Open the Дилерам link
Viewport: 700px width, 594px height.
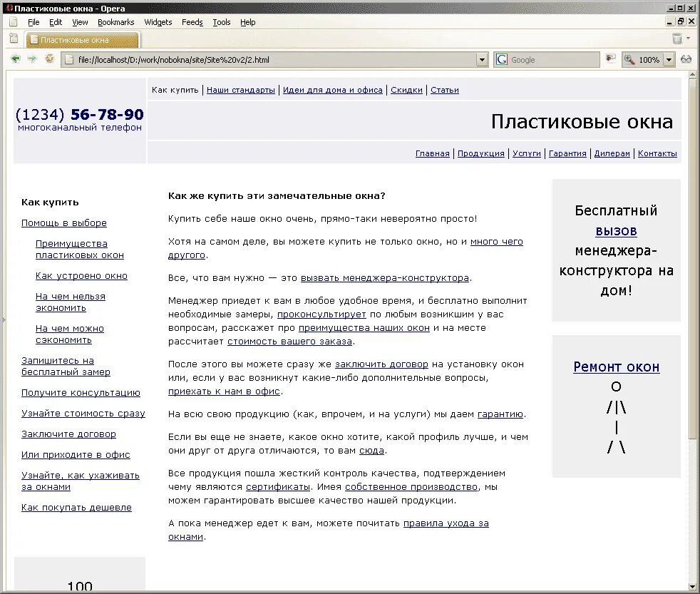coord(612,153)
